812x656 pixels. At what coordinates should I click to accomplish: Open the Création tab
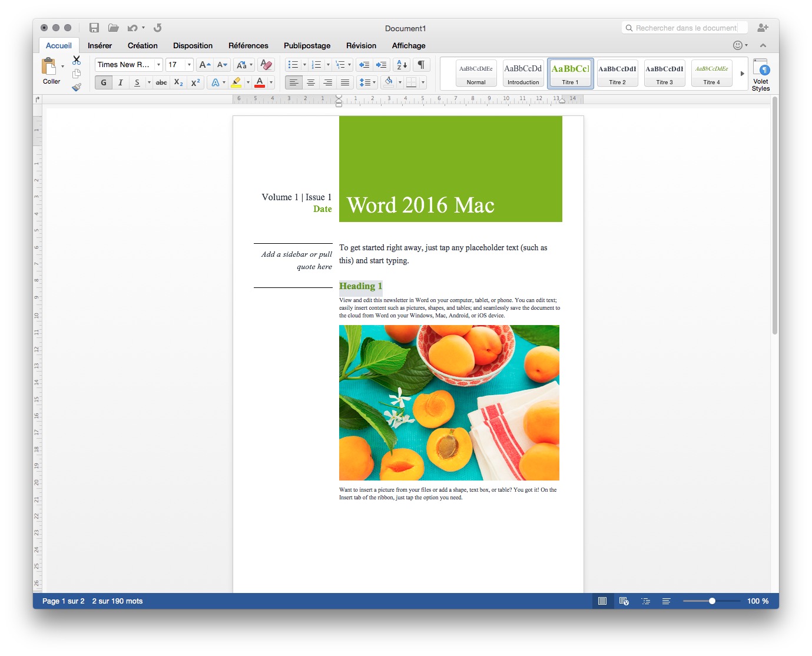point(142,45)
